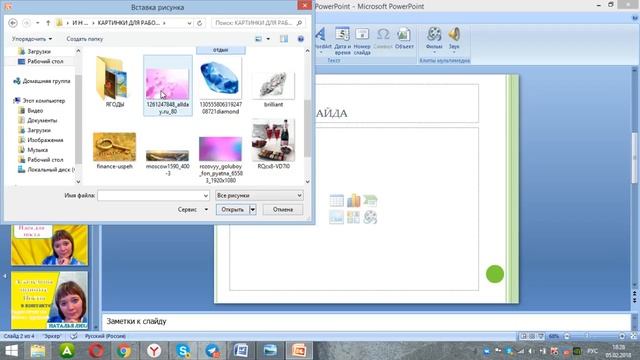Click the search field in the file dialog
The width and height of the screenshot is (640, 360).
pyautogui.click(x=258, y=23)
